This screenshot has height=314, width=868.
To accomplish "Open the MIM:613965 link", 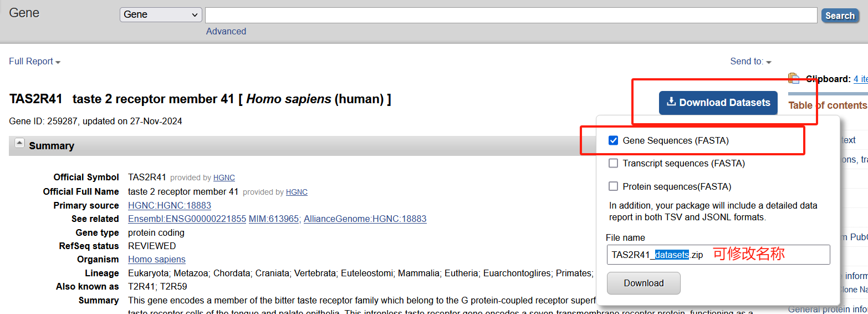I will coord(274,219).
